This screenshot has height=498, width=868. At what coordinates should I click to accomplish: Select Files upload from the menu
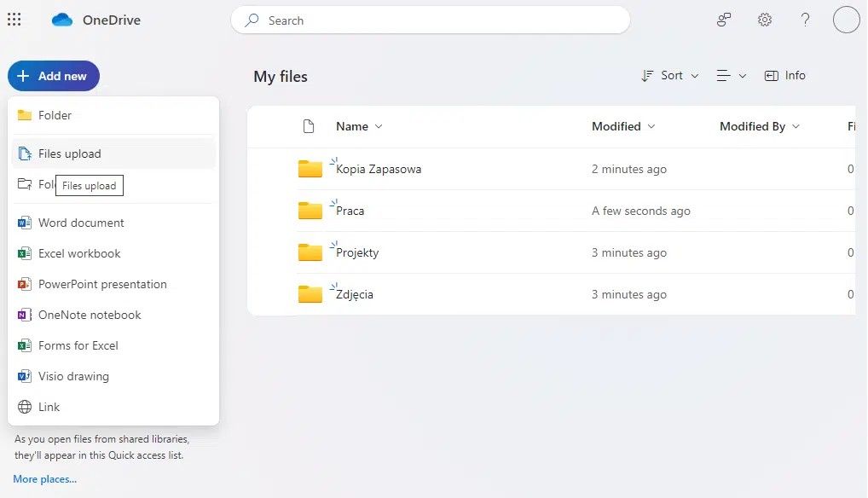[70, 153]
